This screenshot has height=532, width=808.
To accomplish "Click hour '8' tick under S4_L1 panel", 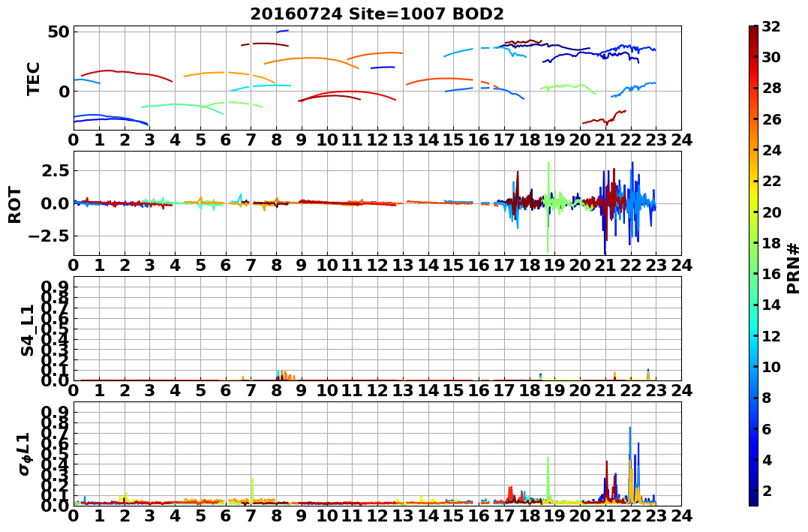I will (276, 390).
